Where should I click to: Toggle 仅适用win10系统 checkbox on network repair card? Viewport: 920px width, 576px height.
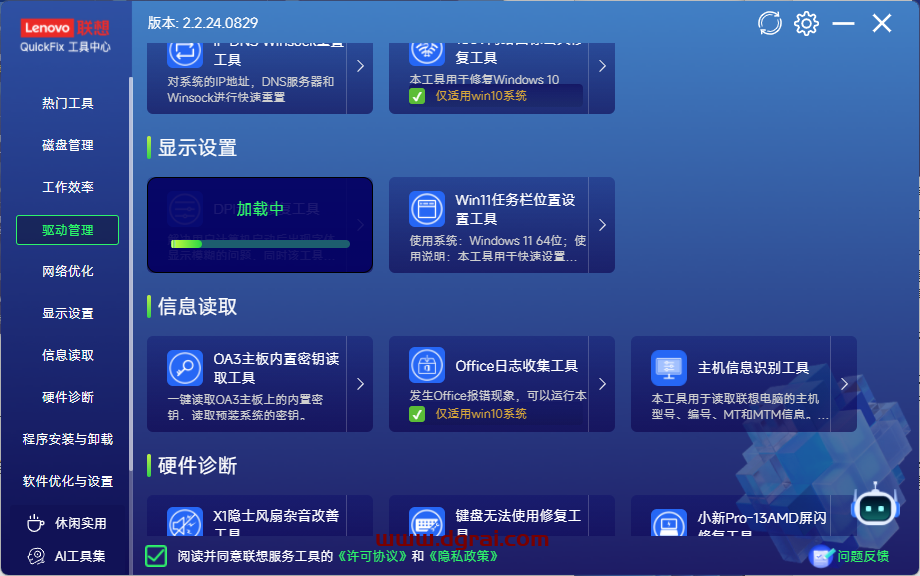click(x=417, y=96)
